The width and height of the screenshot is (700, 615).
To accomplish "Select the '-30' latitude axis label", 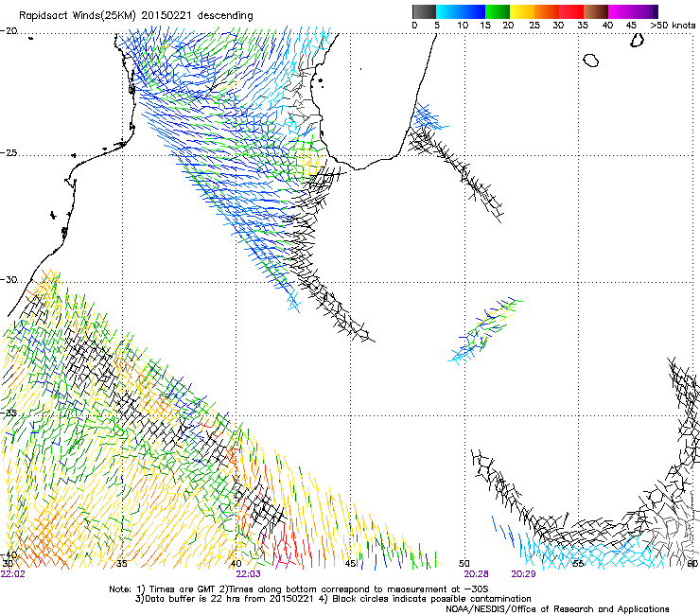I will tap(9, 280).
